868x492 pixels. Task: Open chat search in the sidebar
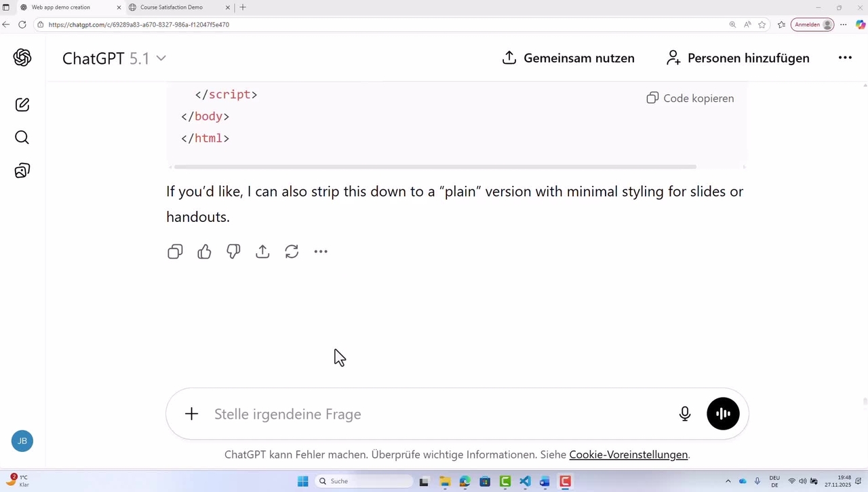[x=22, y=138]
